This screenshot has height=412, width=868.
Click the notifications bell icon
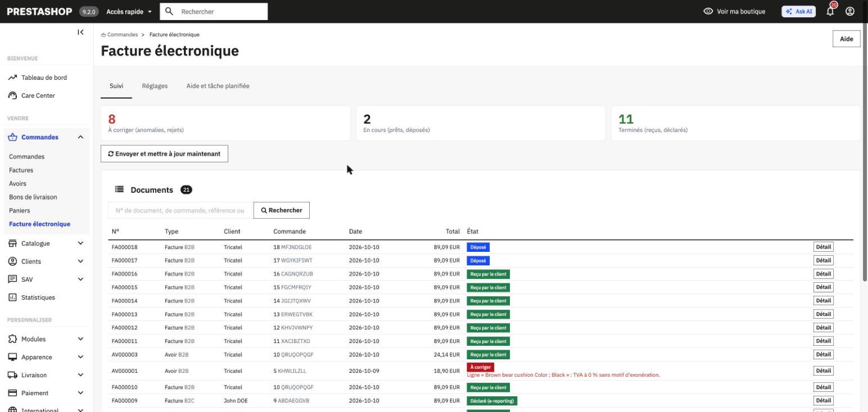click(830, 11)
